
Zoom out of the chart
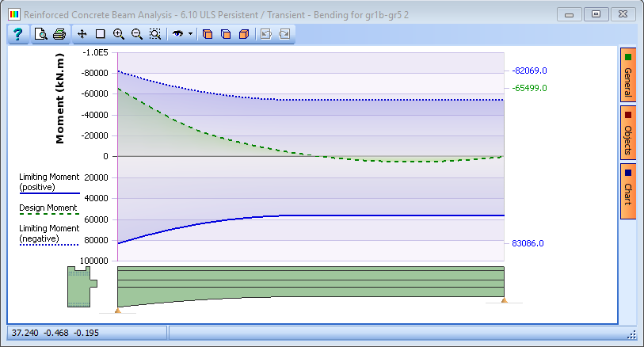tap(137, 34)
